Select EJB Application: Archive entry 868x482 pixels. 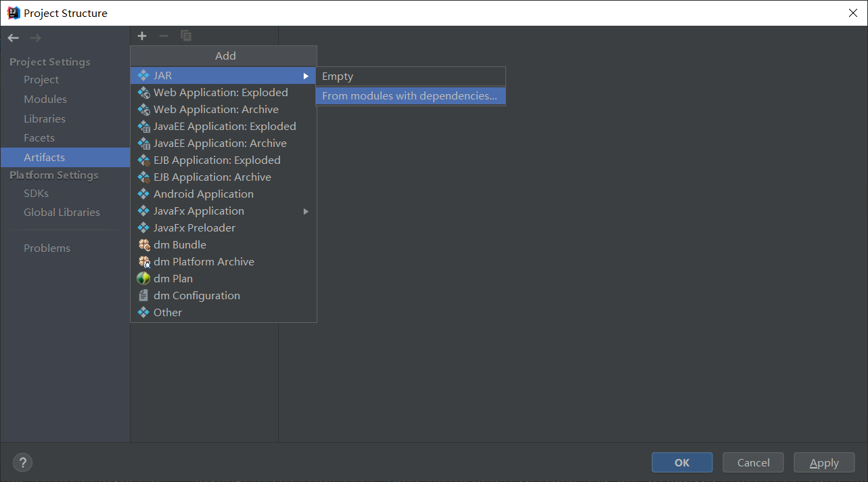coord(223,177)
